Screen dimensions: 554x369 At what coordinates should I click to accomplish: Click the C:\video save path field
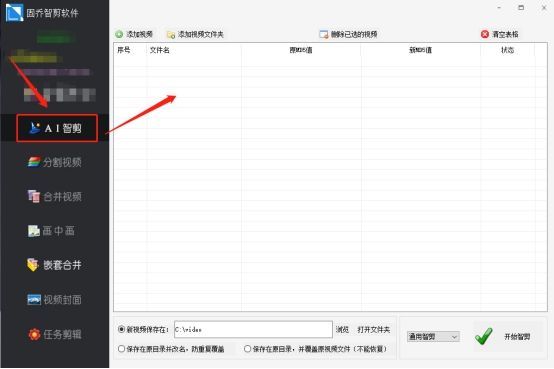pyautogui.click(x=253, y=329)
